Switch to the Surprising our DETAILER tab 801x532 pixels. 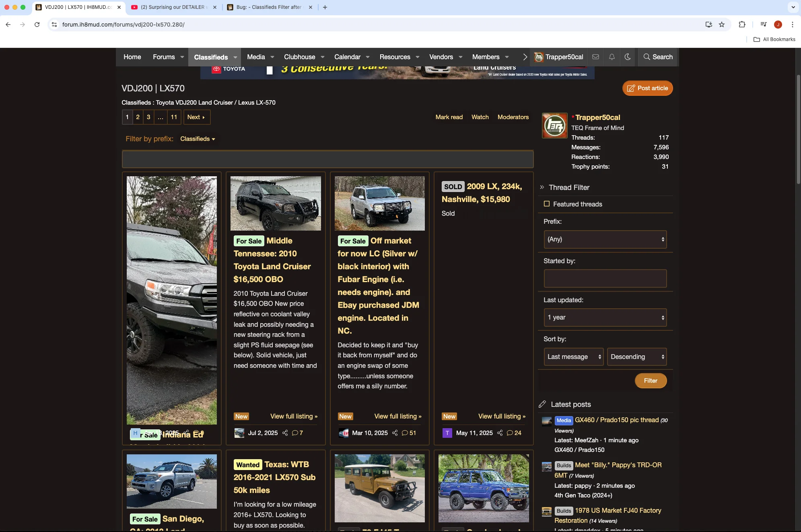173,7
